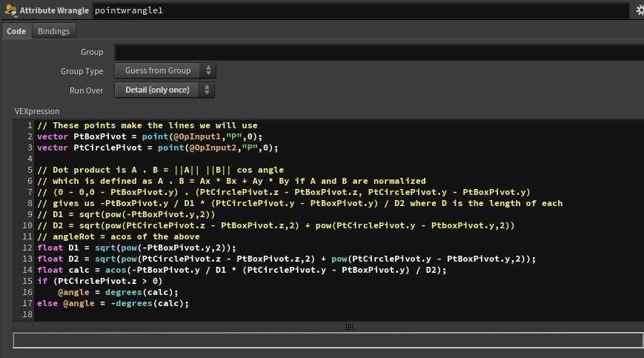Place cursor on the PtBoxPivot declaration line
The width and height of the screenshot is (644, 358).
(150, 136)
